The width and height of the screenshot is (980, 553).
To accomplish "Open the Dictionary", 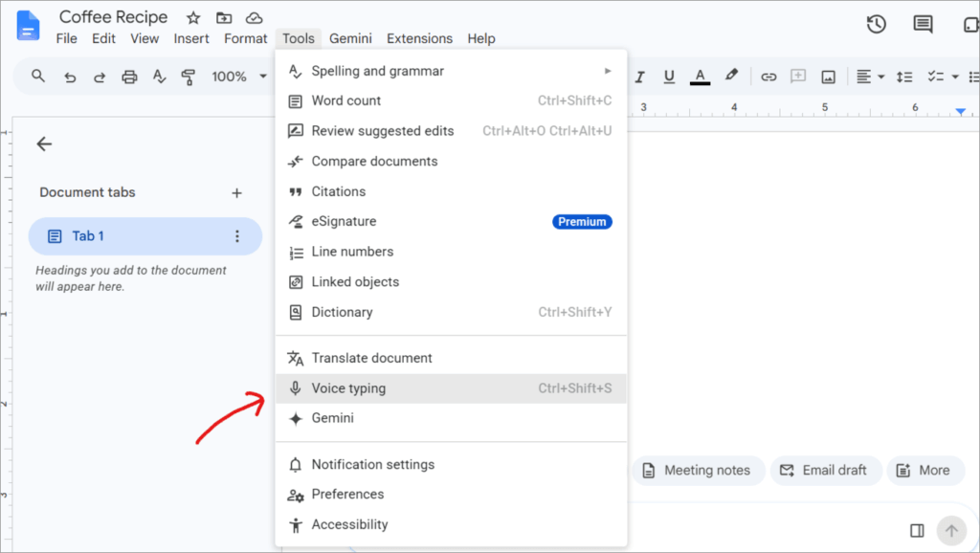I will pos(451,313).
